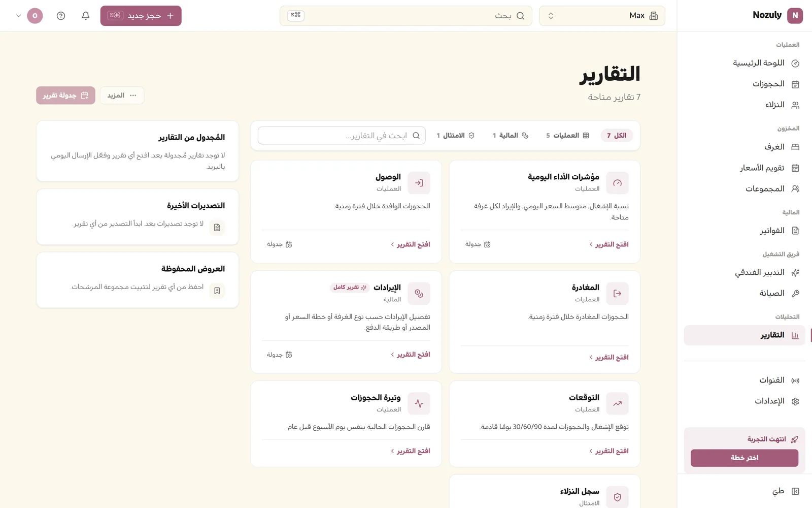Expand the account menu chevron

19,16
